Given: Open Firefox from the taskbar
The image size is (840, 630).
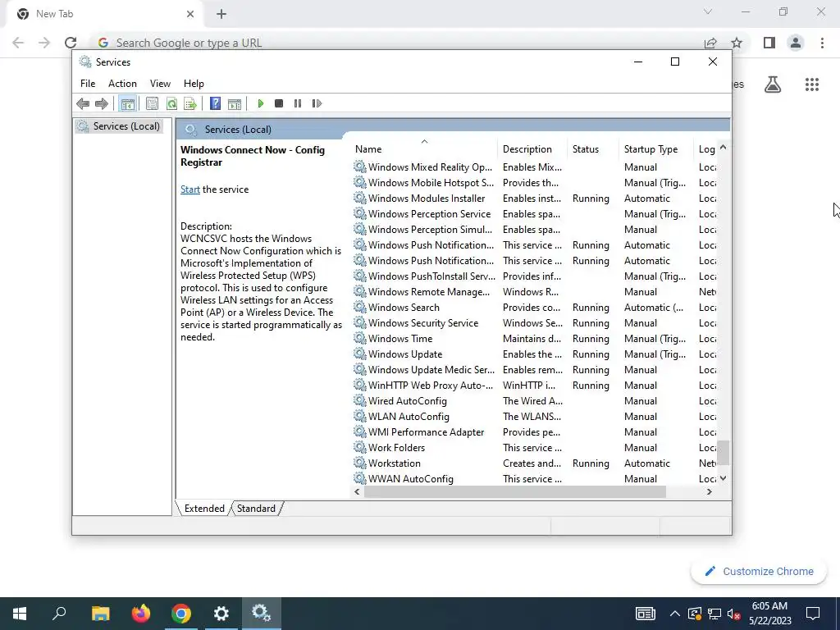Looking at the screenshot, I should click(x=141, y=614).
